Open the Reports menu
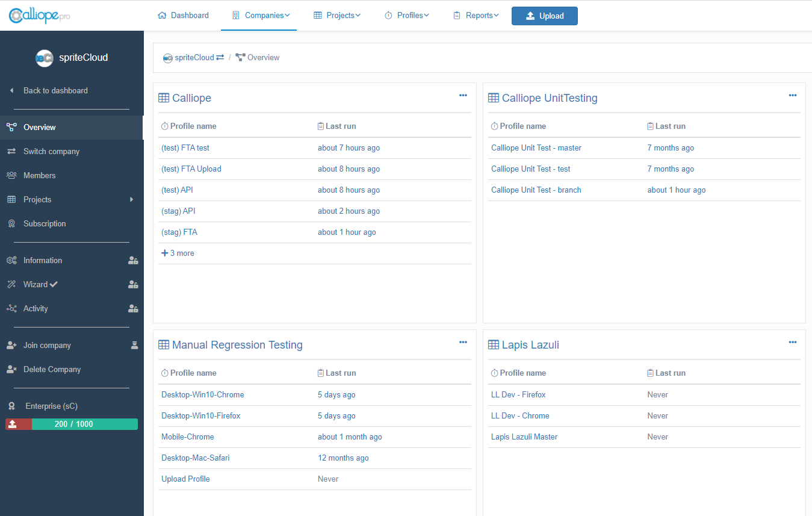812x516 pixels. [476, 15]
